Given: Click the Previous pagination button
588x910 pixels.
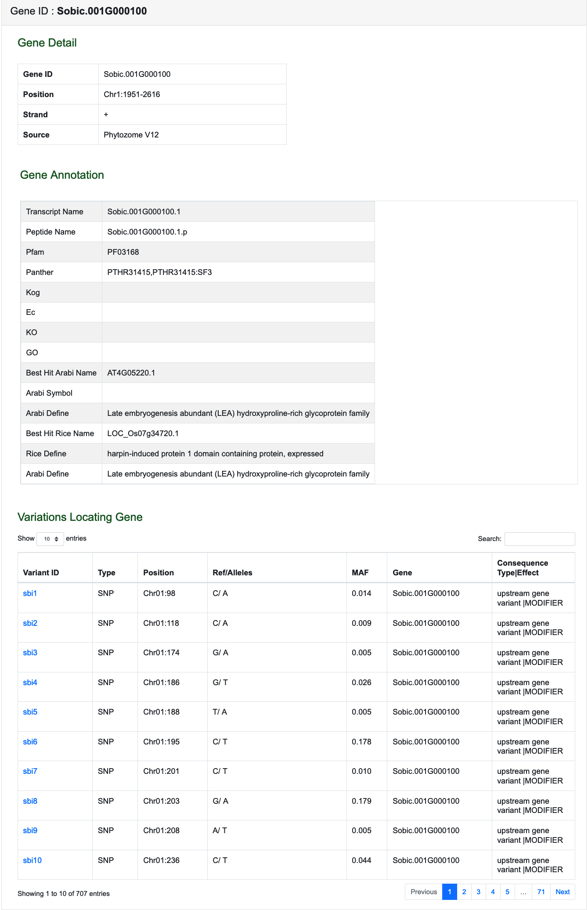Looking at the screenshot, I should (x=424, y=892).
